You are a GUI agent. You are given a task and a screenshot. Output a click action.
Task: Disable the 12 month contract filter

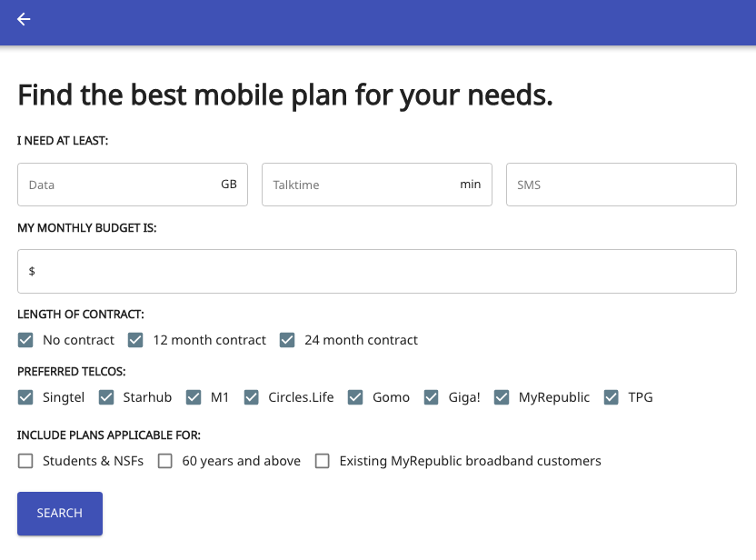[135, 340]
